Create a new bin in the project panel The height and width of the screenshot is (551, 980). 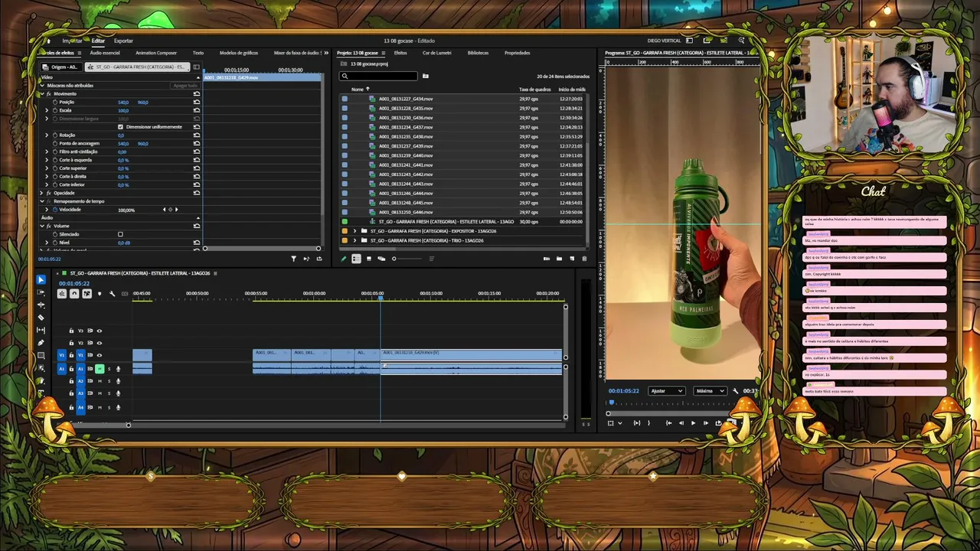tap(559, 259)
